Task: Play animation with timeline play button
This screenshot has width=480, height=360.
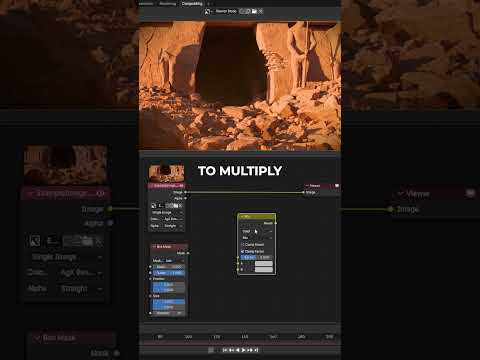Action: 243,350
